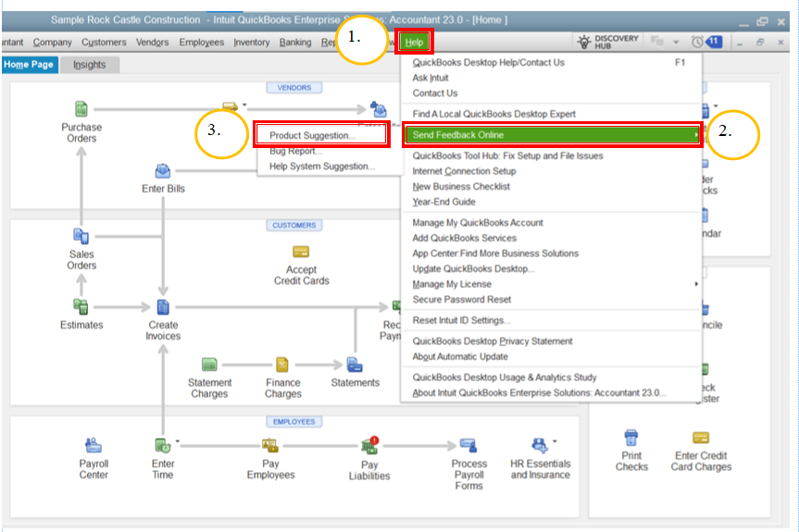Click the VENDORS section label

click(x=294, y=88)
